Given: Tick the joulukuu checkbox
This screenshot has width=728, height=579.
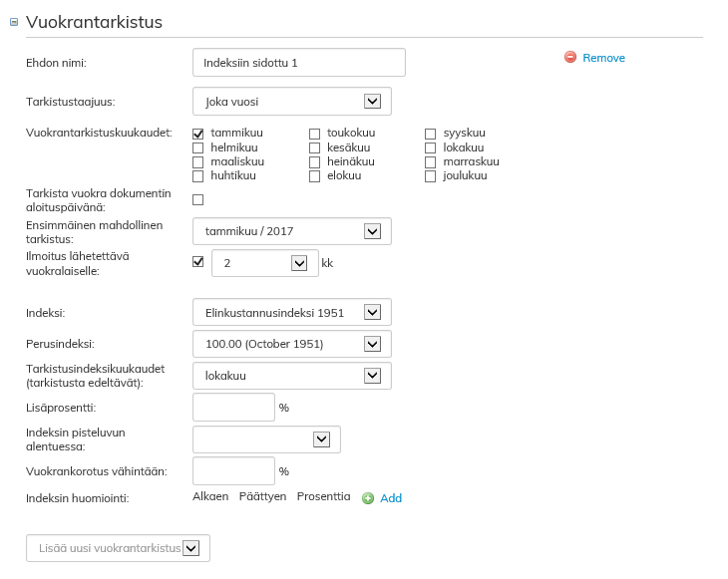Looking at the screenshot, I should [x=430, y=176].
